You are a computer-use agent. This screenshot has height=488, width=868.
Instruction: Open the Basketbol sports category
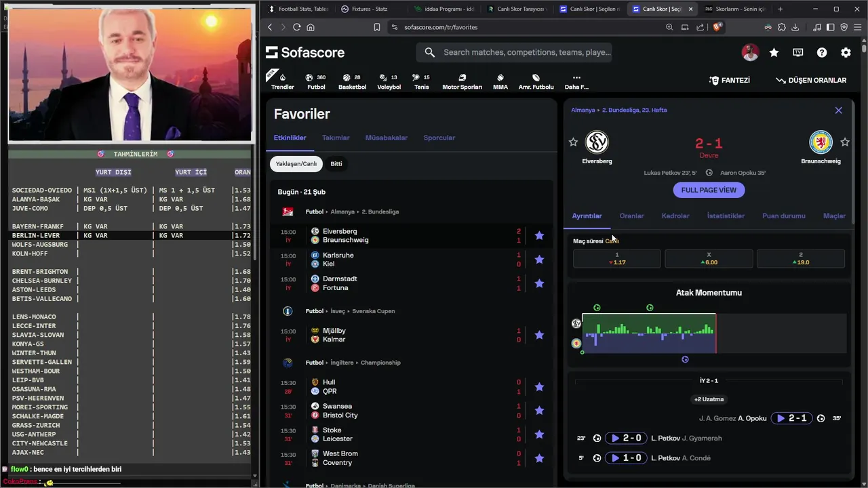[352, 81]
